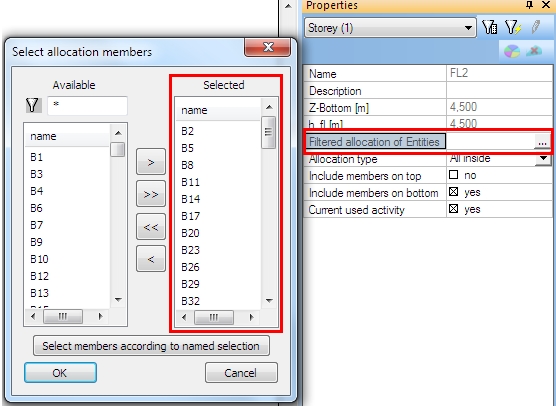Open ellipsis button for Filtered allocation of Entities
Viewport: 556px width, 406px height.
click(542, 142)
